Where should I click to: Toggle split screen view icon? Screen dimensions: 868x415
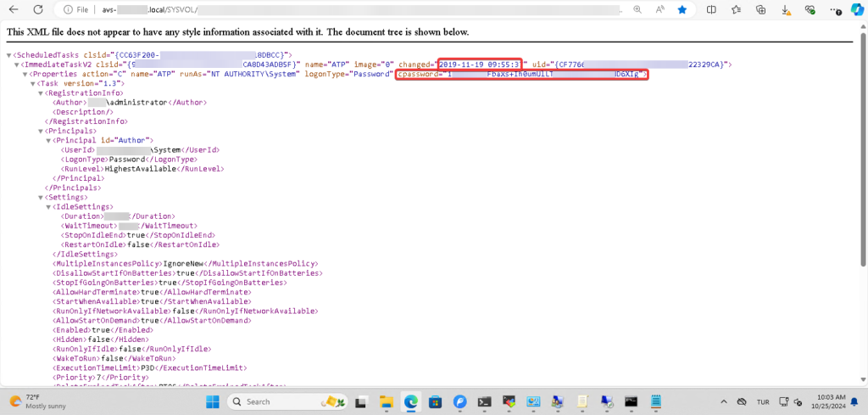coord(711,10)
